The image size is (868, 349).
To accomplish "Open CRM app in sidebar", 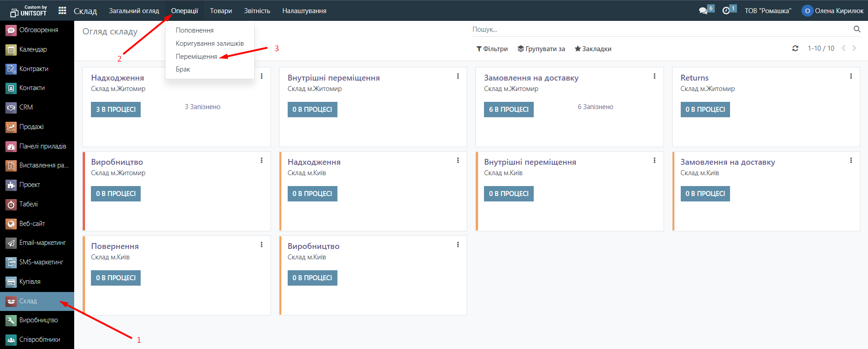I will tap(26, 107).
